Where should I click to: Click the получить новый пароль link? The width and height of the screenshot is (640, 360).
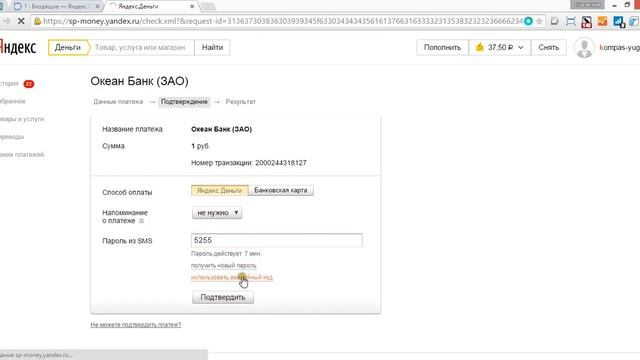(x=224, y=266)
